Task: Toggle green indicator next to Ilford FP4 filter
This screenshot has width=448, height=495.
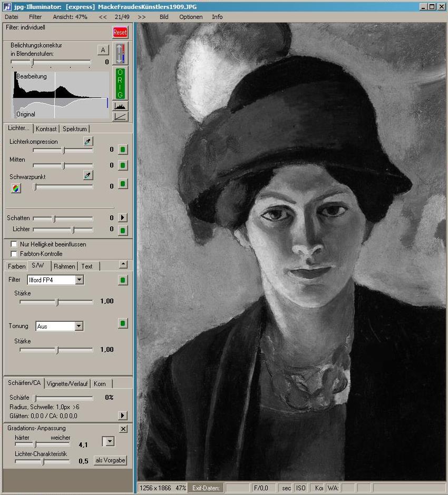Action: point(123,280)
